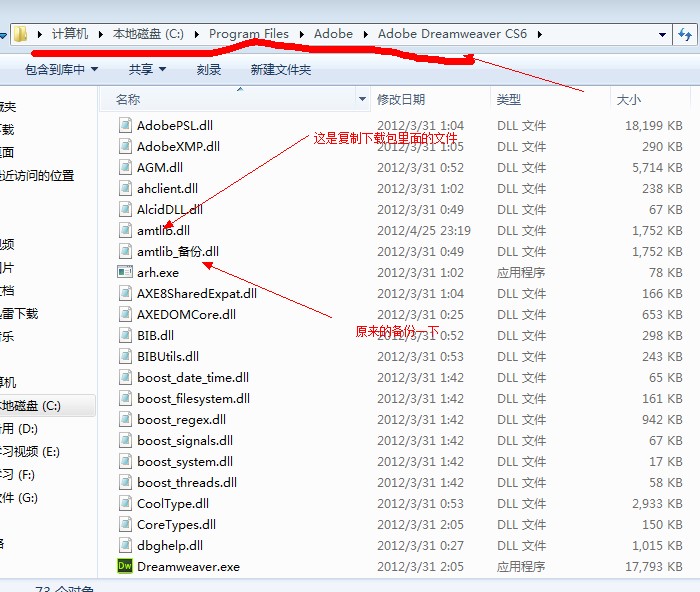Expand the arrow after 计算机 breadcrumb
This screenshot has width=700, height=592.
[101, 34]
